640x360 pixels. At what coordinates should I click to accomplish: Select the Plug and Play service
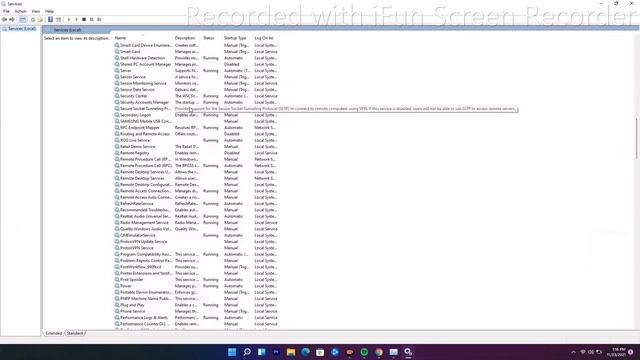pos(196,305)
